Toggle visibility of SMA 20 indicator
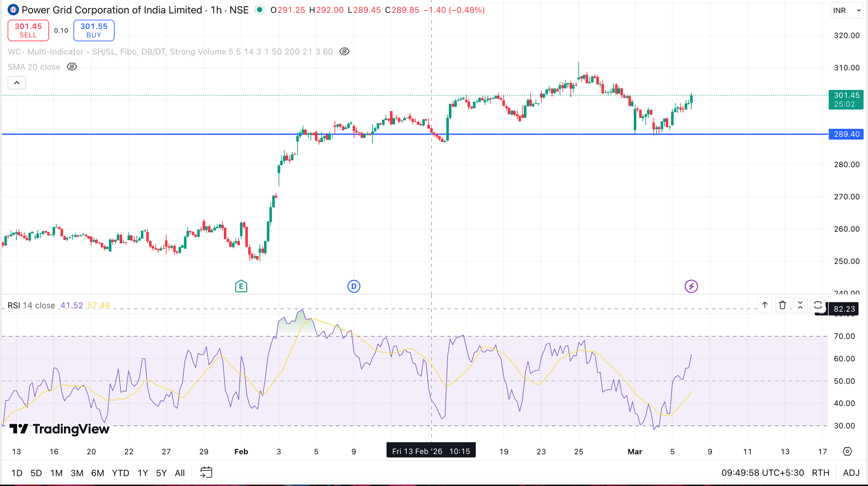 pos(72,67)
